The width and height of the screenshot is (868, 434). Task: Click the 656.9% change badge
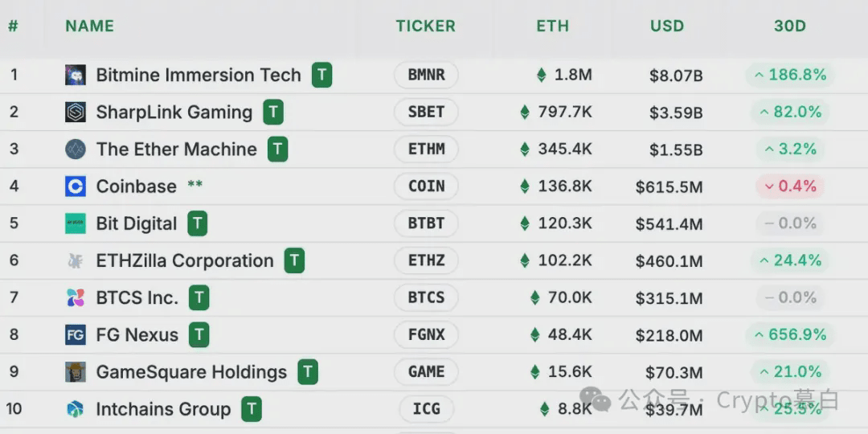tap(790, 334)
